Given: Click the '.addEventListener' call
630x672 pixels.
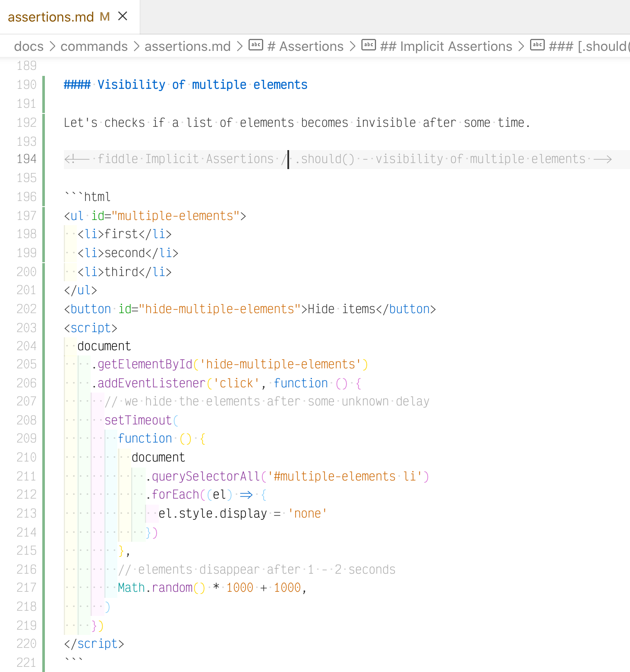Looking at the screenshot, I should (x=148, y=383).
